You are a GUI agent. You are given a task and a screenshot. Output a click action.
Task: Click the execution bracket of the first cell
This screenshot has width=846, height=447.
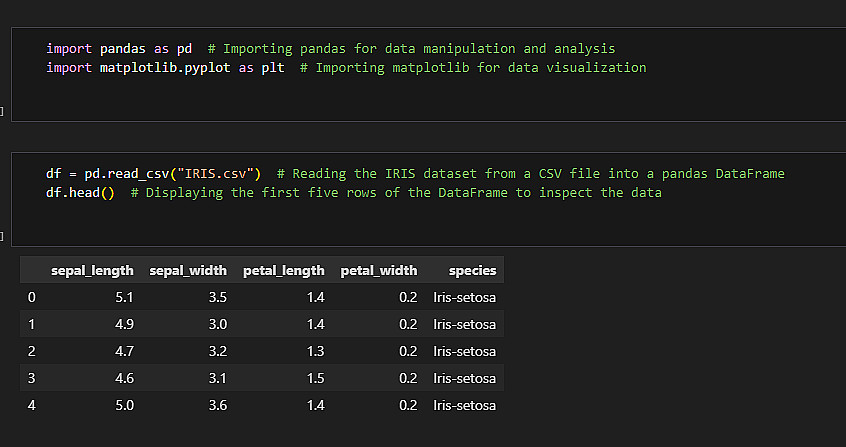tap(2, 111)
